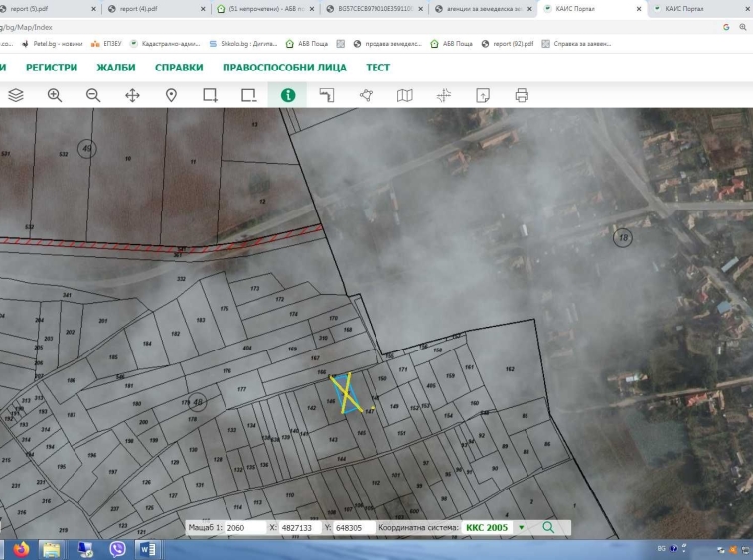Open the СПРАВКИ menu
Screen dimensions: 753x560
179,68
